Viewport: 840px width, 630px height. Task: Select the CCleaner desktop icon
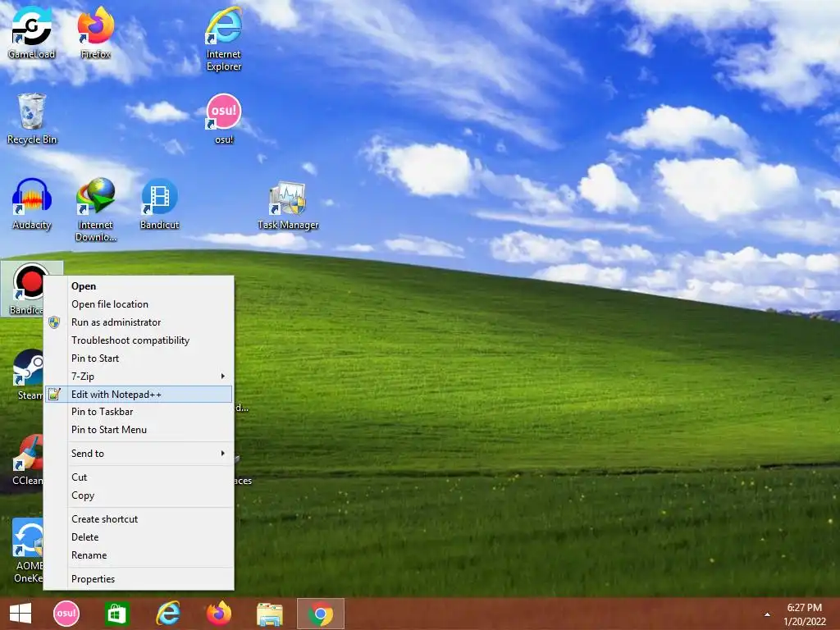pos(27,460)
